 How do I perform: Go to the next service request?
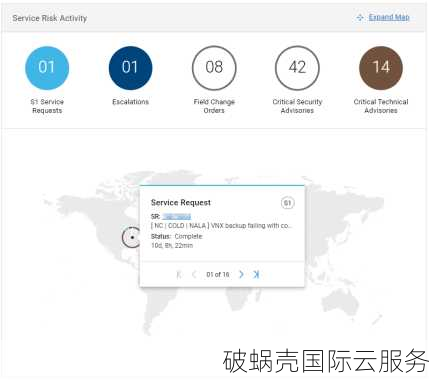[241, 274]
